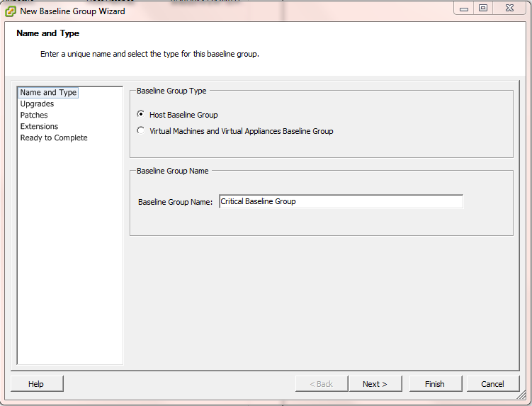Cancel the New Baseline Group Wizard
Image resolution: width=532 pixels, height=406 pixels.
click(x=493, y=383)
